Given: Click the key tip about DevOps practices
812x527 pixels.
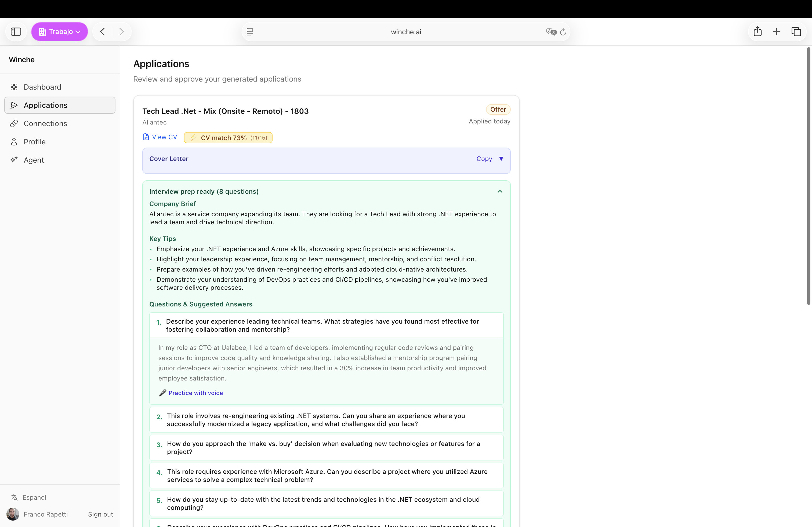Looking at the screenshot, I should [322, 284].
